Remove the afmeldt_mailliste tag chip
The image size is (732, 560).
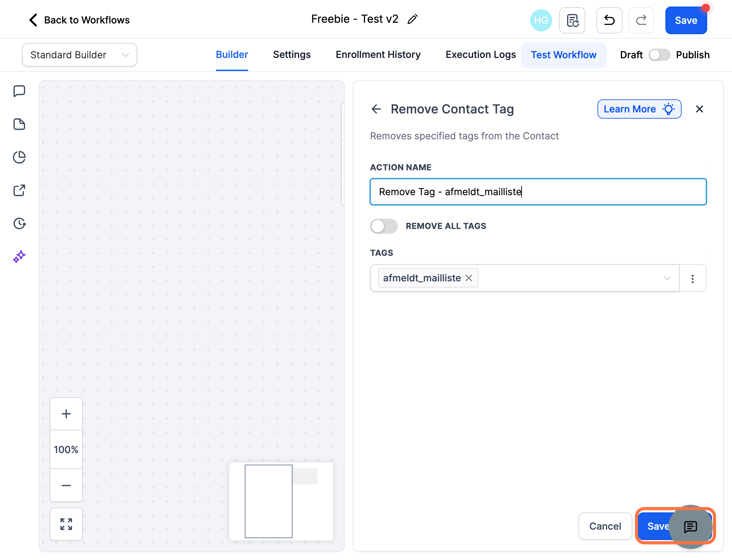[x=469, y=278]
